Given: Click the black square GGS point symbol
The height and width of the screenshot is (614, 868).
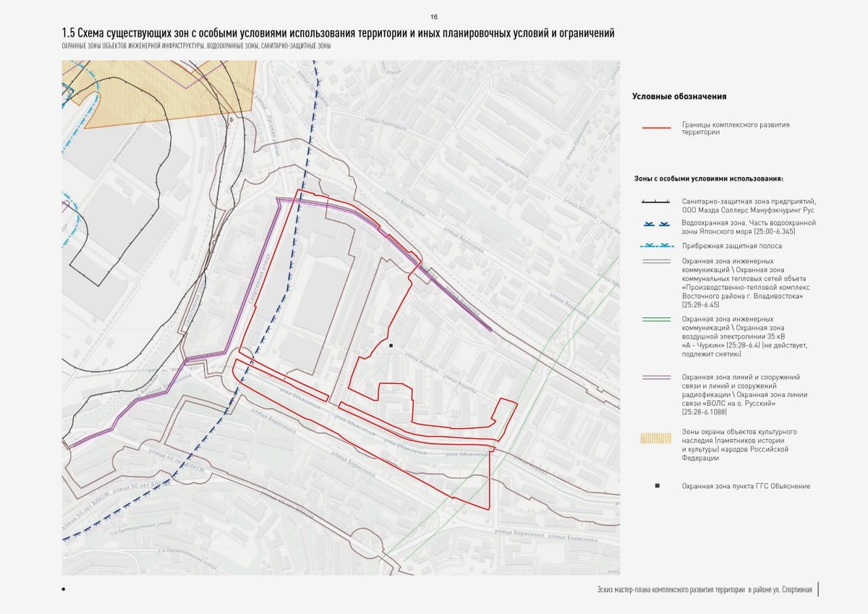Looking at the screenshot, I should (657, 486).
